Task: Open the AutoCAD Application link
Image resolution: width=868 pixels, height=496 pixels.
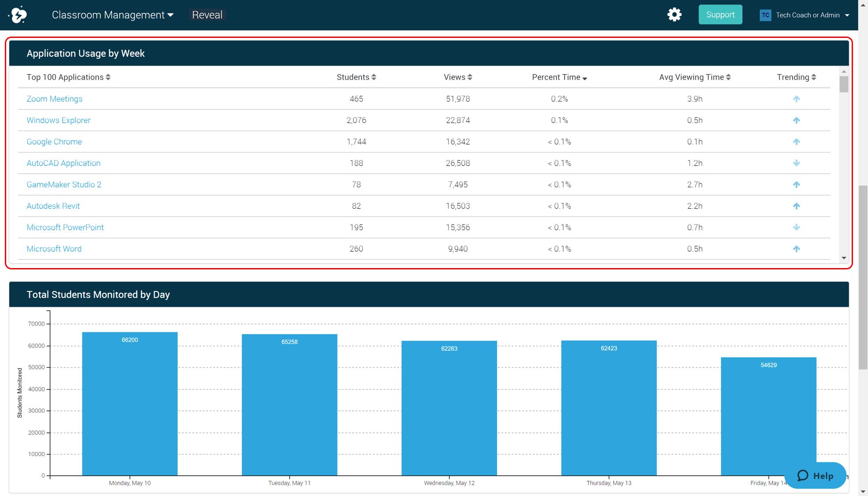Action: pyautogui.click(x=63, y=163)
